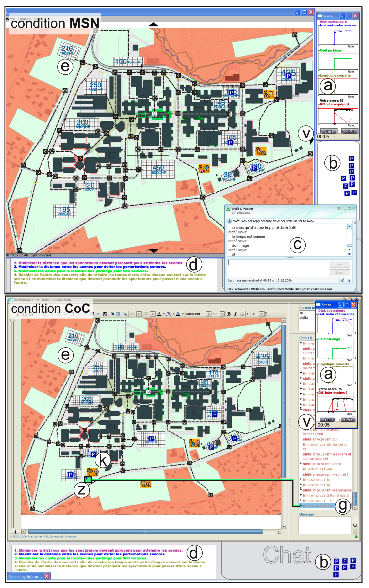This screenshot has width=369, height=588.
Task: Click the MSN show-menu icon near window controls
Action: click(339, 208)
